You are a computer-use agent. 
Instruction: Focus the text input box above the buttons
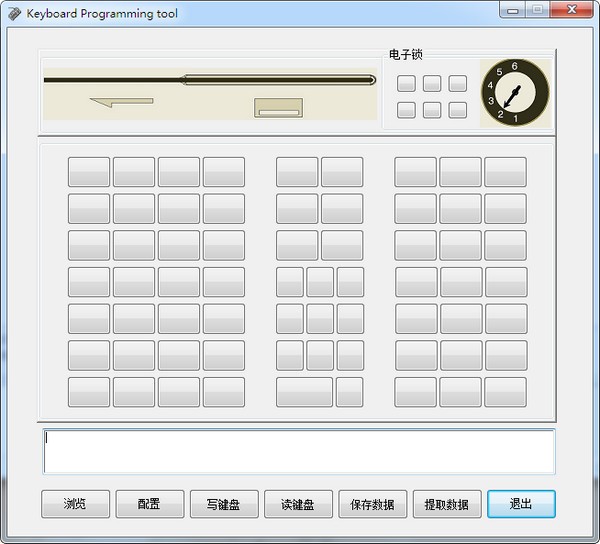pos(298,451)
